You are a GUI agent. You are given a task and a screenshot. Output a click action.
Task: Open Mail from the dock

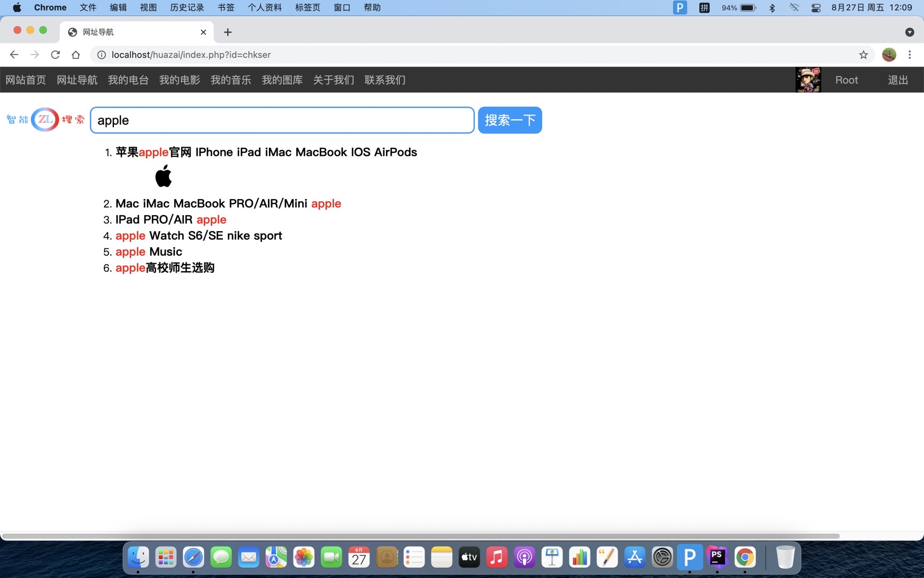point(249,557)
